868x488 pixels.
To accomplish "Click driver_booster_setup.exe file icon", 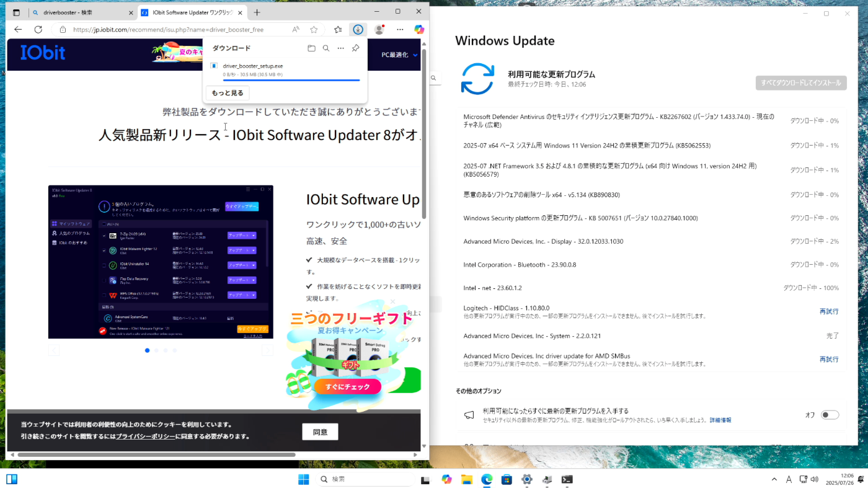I will (214, 66).
